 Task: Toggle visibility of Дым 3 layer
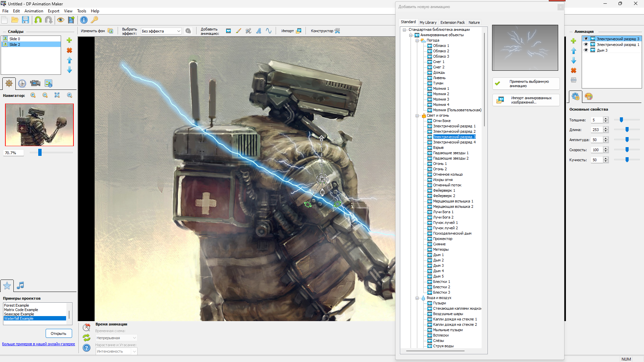point(586,50)
